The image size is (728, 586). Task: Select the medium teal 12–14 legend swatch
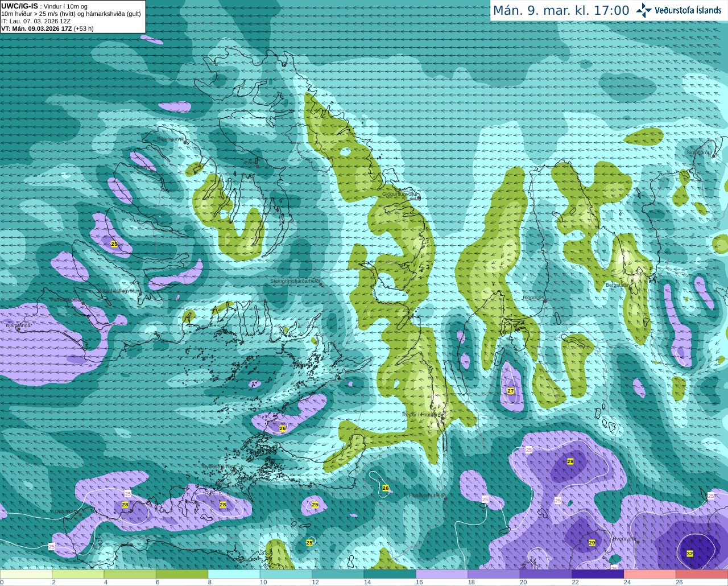[x=338, y=575]
